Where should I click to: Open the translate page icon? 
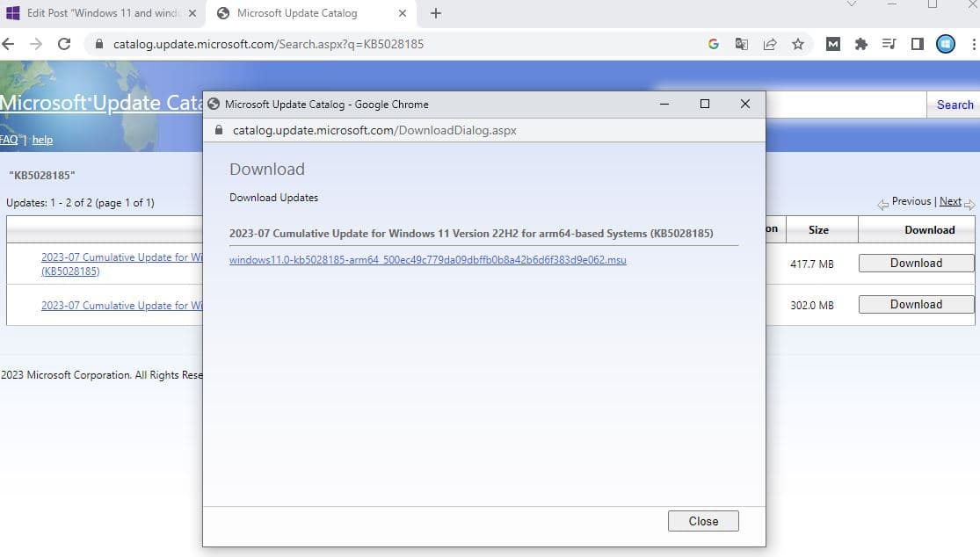pos(741,44)
